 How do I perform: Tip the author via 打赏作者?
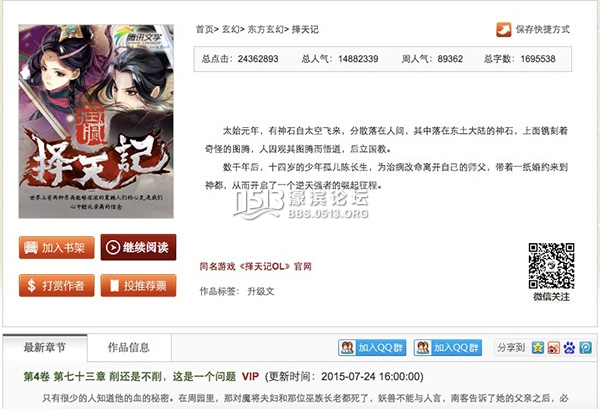(57, 285)
